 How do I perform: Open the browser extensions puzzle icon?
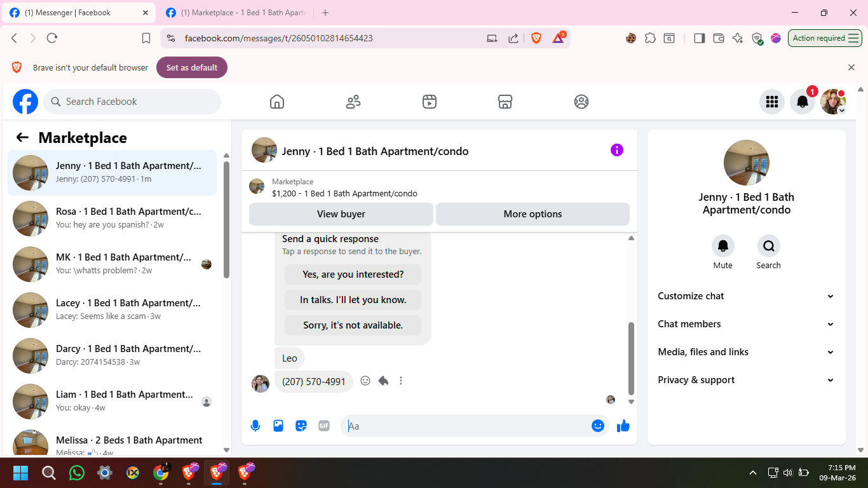coord(650,38)
